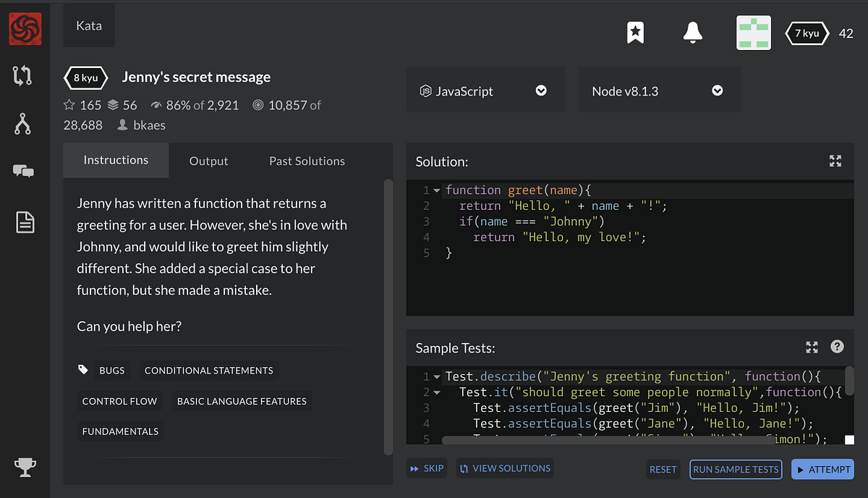Bookmark this kata with the star icon
The width and height of the screenshot is (868, 498).
[635, 32]
